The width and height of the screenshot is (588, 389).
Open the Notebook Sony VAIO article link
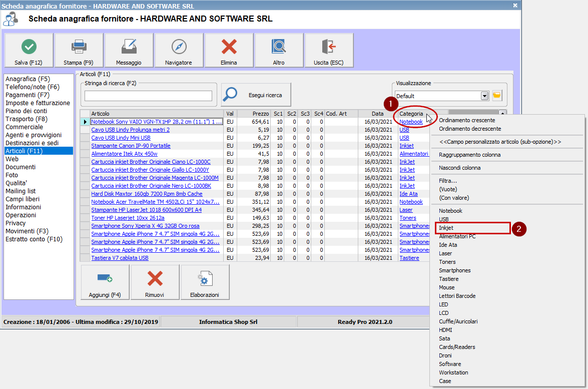point(156,122)
